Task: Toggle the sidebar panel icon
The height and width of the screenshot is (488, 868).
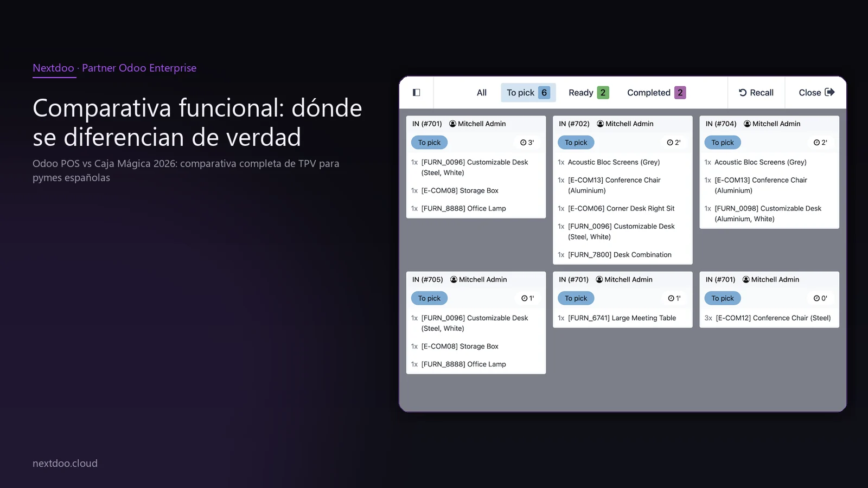Action: click(417, 93)
